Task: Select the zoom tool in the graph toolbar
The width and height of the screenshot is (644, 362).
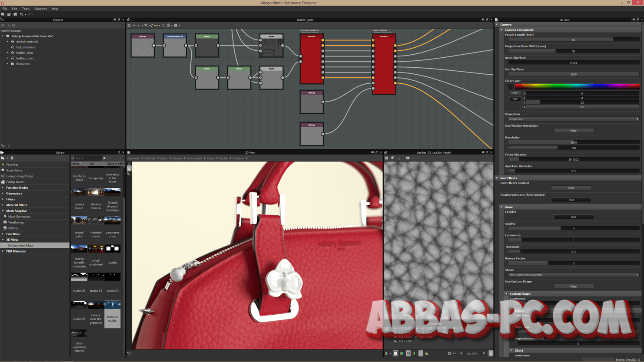Action: 146,25
